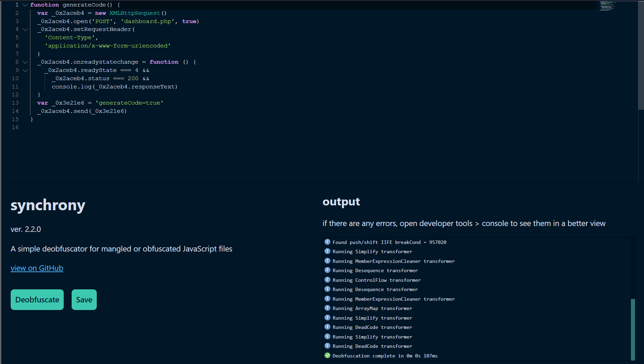Click 'dashboard.php' string in the code
Screen dimensions: 644x364
[147, 21]
